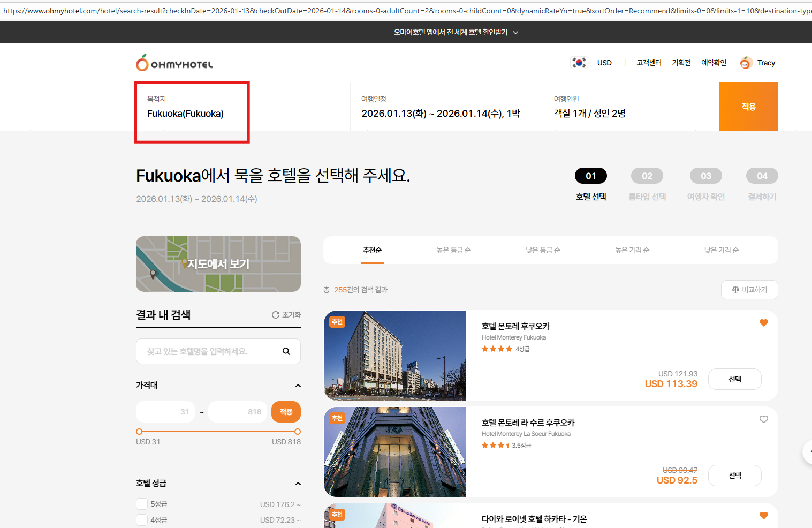Open the 지도에서 보기 map thumbnail
Viewport: 812px width, 528px height.
tap(218, 264)
